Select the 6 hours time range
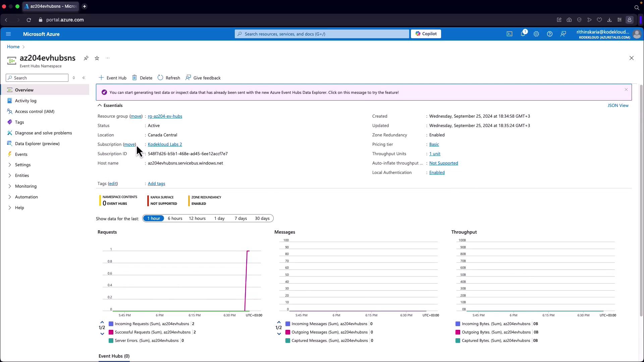The height and width of the screenshot is (362, 644). (175, 219)
